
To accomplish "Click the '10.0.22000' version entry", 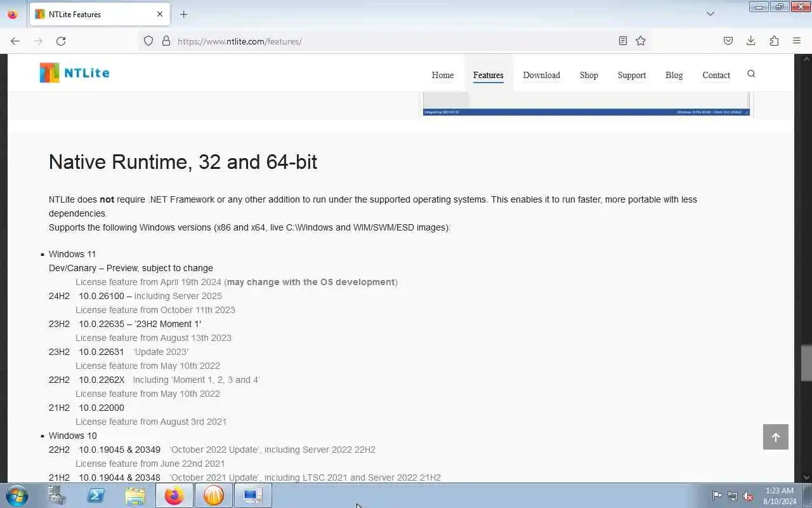I will (101, 408).
